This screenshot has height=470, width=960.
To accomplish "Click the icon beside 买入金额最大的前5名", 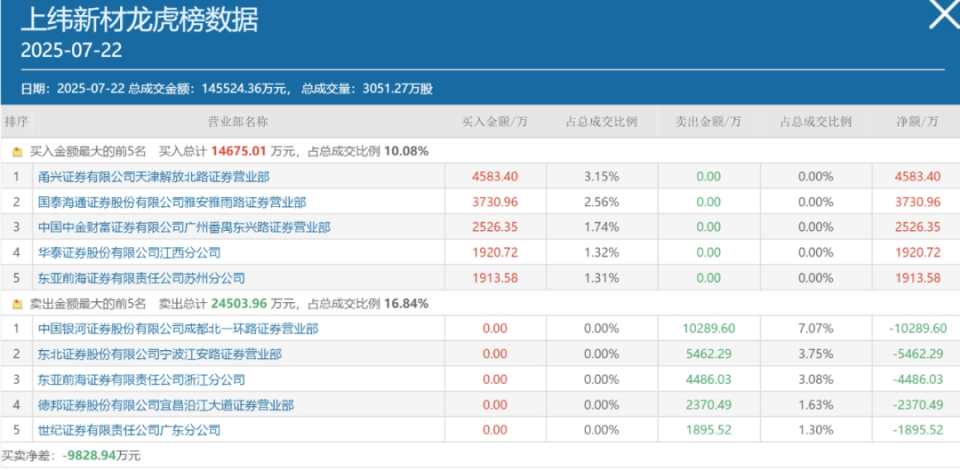I will pyautogui.click(x=17, y=151).
